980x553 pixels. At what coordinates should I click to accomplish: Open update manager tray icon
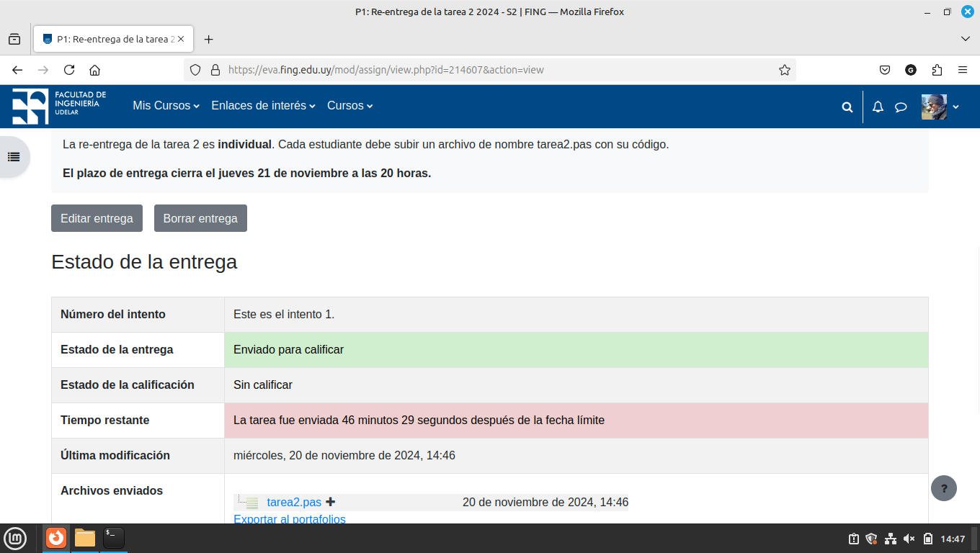pos(854,539)
